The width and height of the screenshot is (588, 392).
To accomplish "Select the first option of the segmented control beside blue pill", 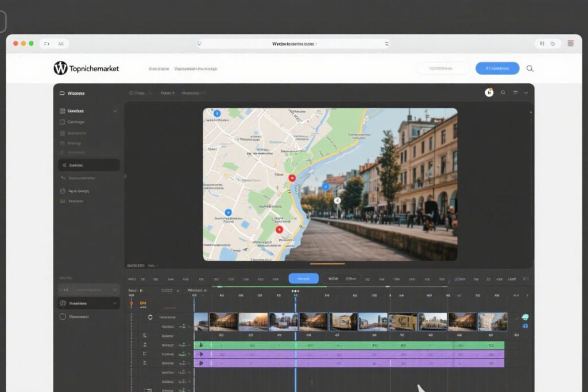I will pos(333,278).
